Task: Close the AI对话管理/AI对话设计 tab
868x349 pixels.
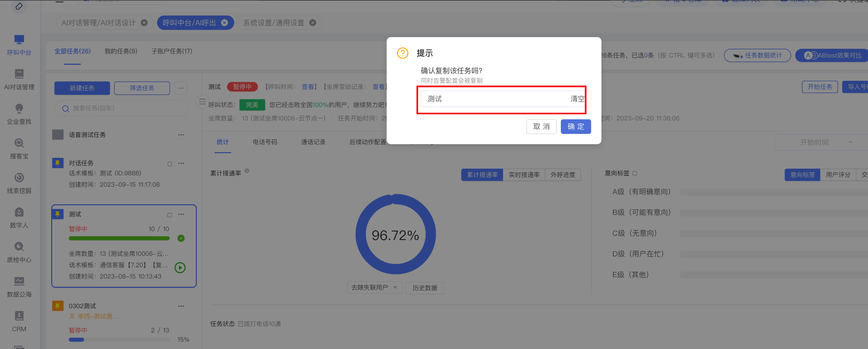Action: point(144,23)
